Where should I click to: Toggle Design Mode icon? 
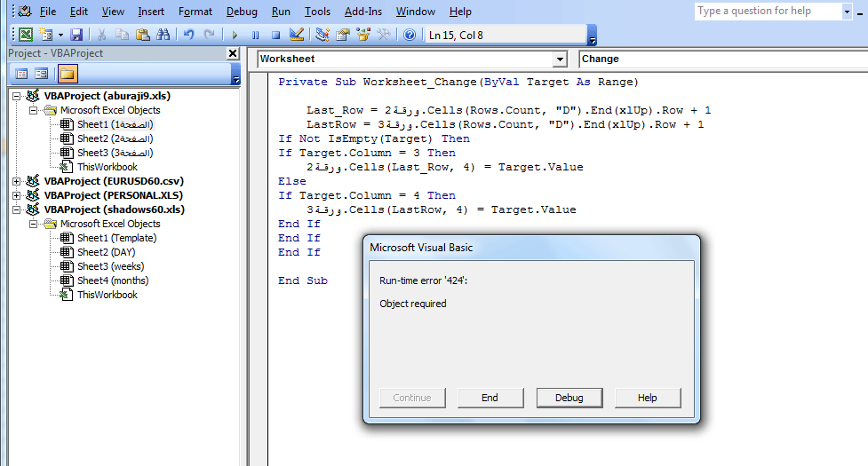tap(297, 35)
